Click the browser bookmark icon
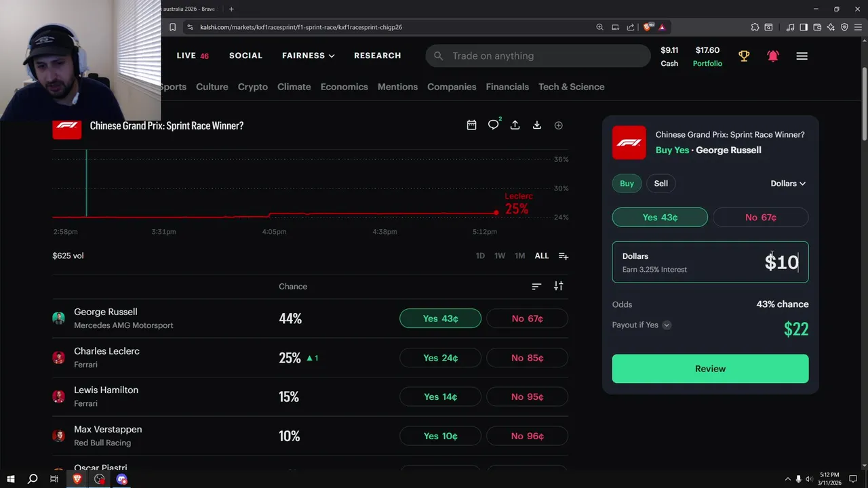 click(172, 27)
